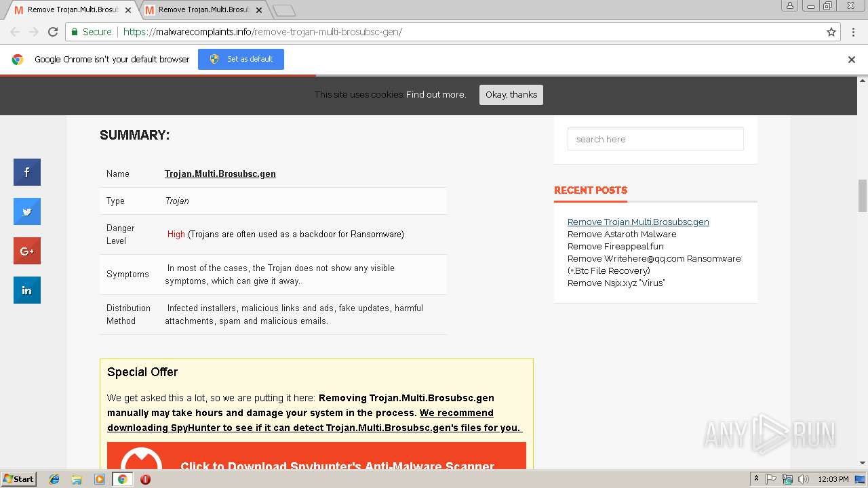The width and height of the screenshot is (868, 488).
Task: Open the red Opera-like taskbar icon
Action: click(x=145, y=479)
